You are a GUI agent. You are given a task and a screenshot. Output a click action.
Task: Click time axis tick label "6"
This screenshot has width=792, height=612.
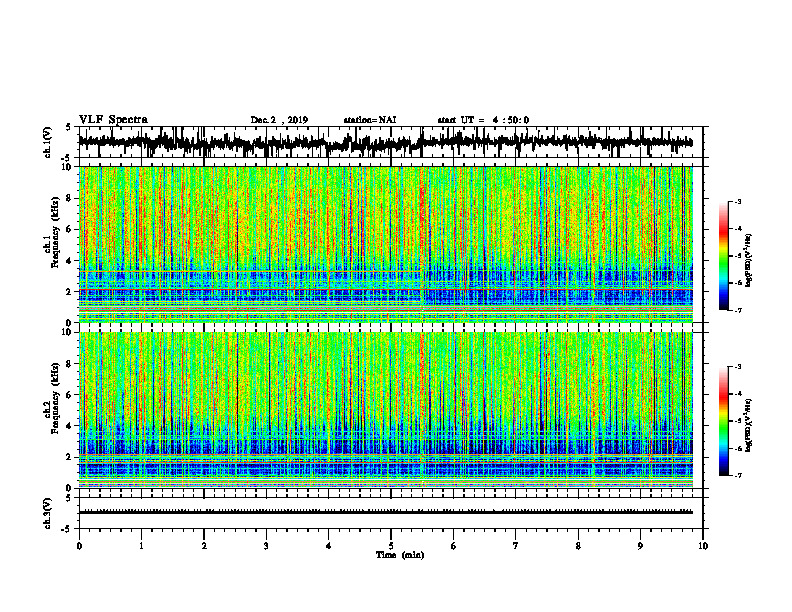tap(454, 546)
